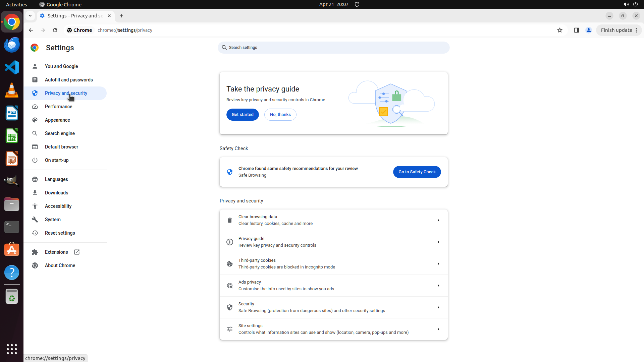Open the Performance settings section
644x362 pixels.
pos(59,107)
